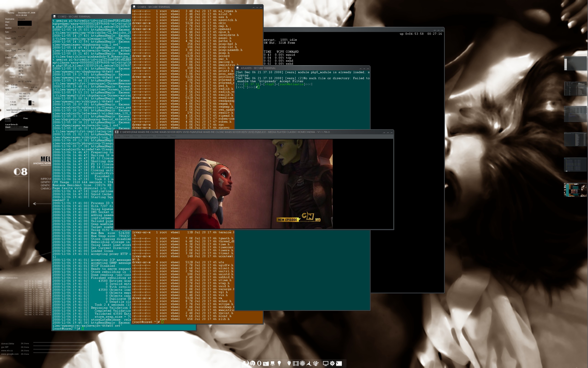Click the CORE6 terminal title bar icon
The image size is (588, 368).
pyautogui.click(x=134, y=7)
